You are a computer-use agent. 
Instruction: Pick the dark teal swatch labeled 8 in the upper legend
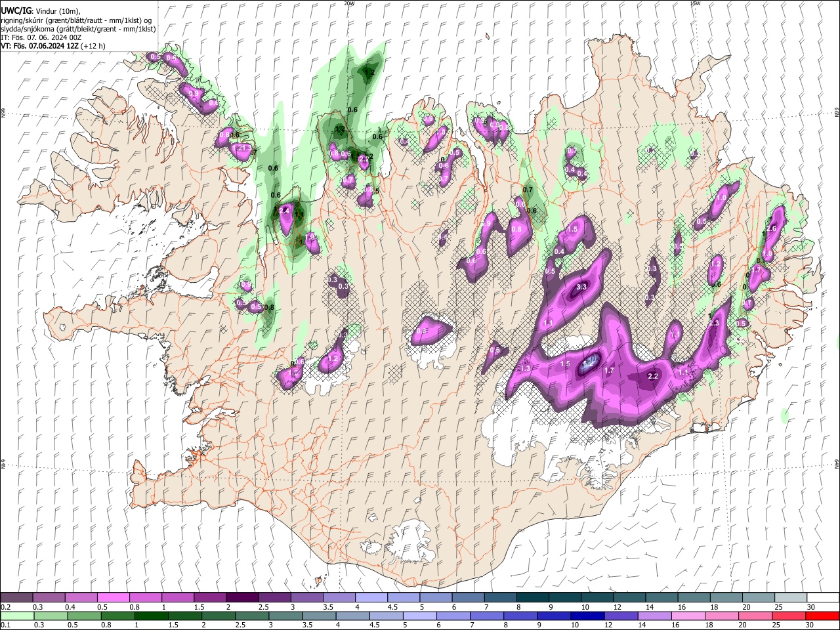point(533,597)
